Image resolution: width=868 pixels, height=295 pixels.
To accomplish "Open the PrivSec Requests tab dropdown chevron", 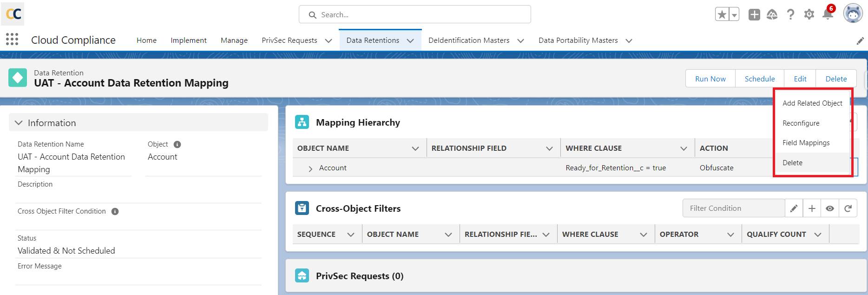I will tap(329, 40).
